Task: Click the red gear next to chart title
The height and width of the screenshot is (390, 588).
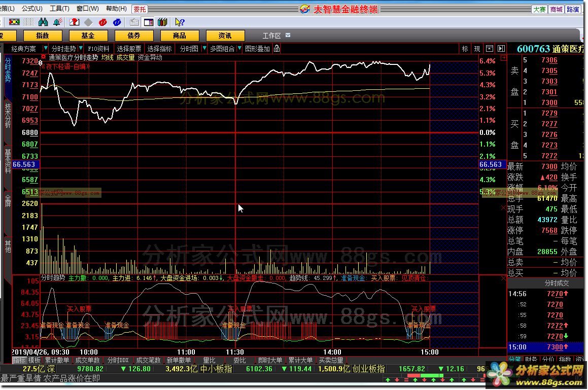Action: (44, 57)
